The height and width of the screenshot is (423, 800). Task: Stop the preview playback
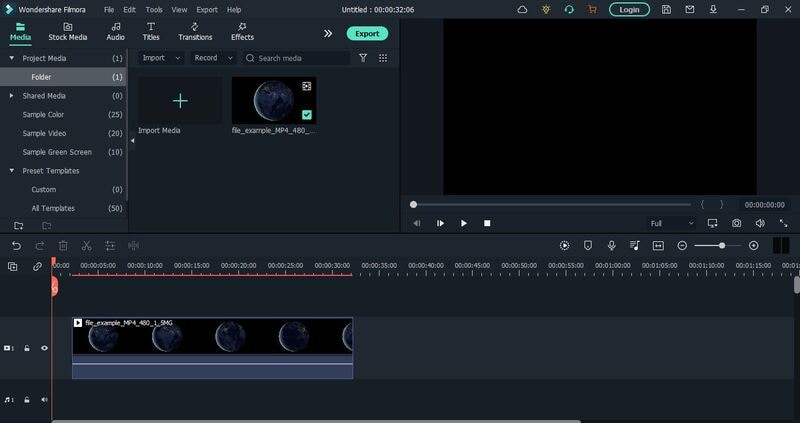(487, 223)
